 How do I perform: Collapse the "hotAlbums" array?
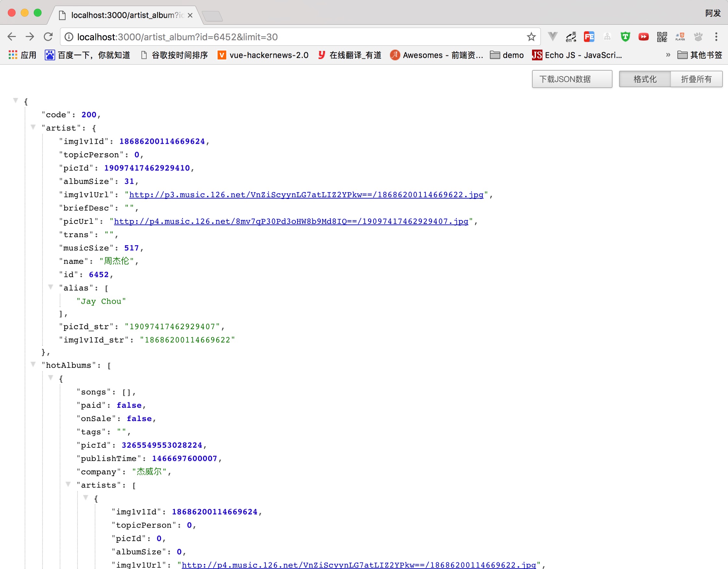point(33,364)
